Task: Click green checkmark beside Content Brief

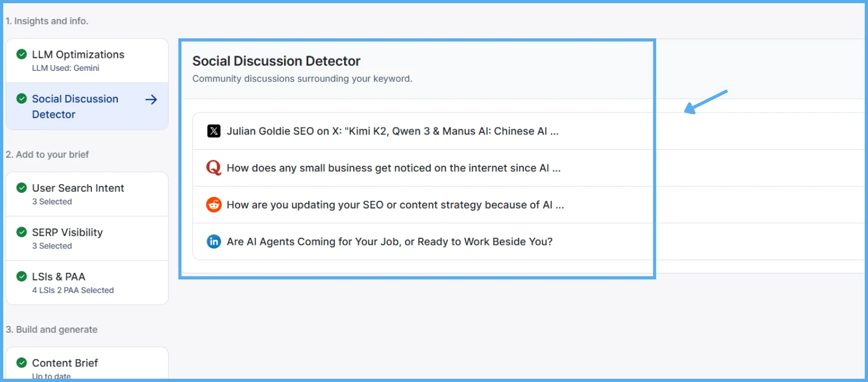Action: (x=22, y=363)
